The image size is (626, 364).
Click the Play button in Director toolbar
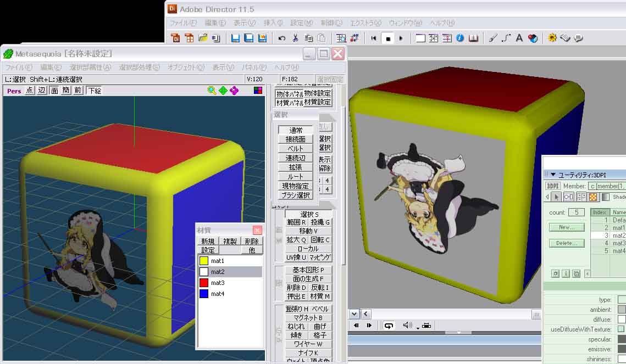pos(401,38)
